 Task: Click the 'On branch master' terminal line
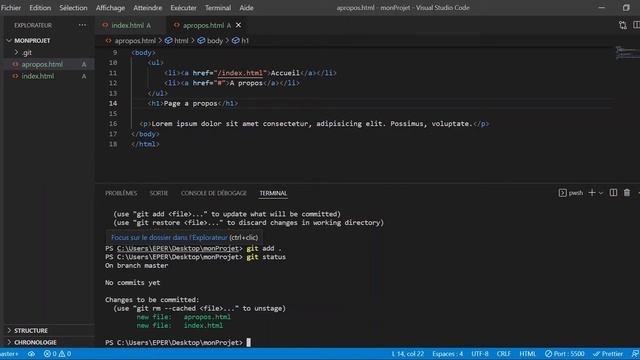tap(136, 266)
